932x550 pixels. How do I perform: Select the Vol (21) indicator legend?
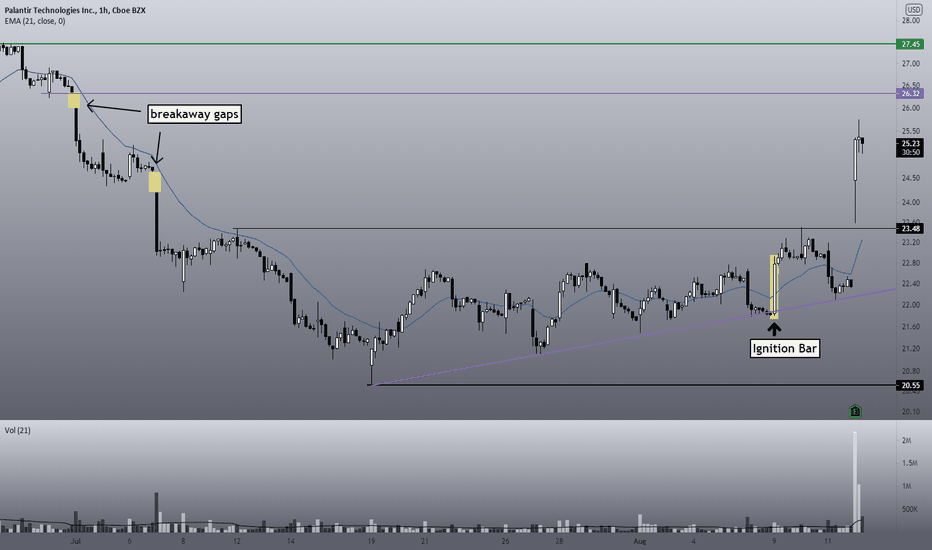click(x=17, y=430)
